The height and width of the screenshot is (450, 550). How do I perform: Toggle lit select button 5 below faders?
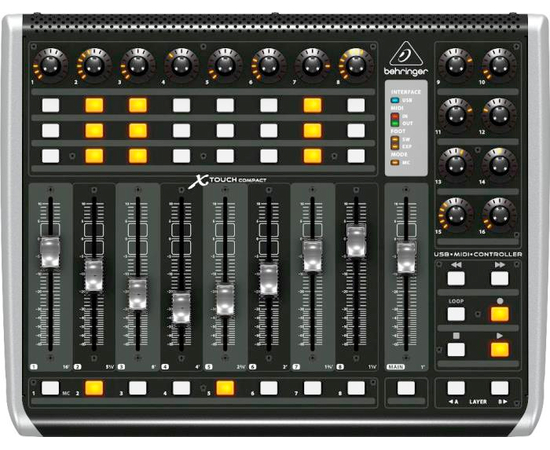225,388
